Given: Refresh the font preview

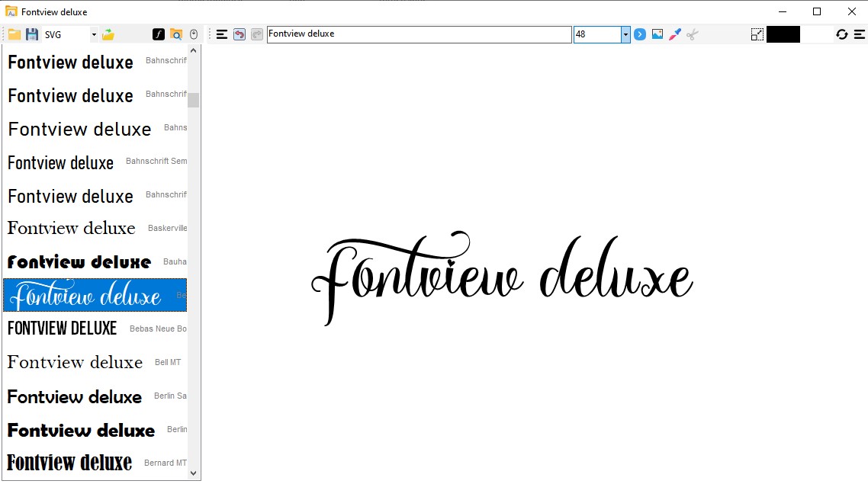Looking at the screenshot, I should click(841, 34).
